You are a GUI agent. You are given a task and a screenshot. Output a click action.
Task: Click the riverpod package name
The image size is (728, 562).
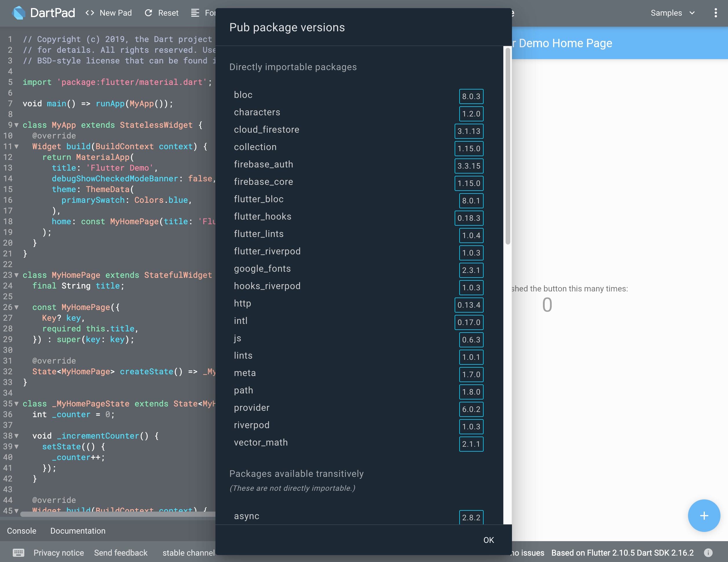[x=252, y=425]
